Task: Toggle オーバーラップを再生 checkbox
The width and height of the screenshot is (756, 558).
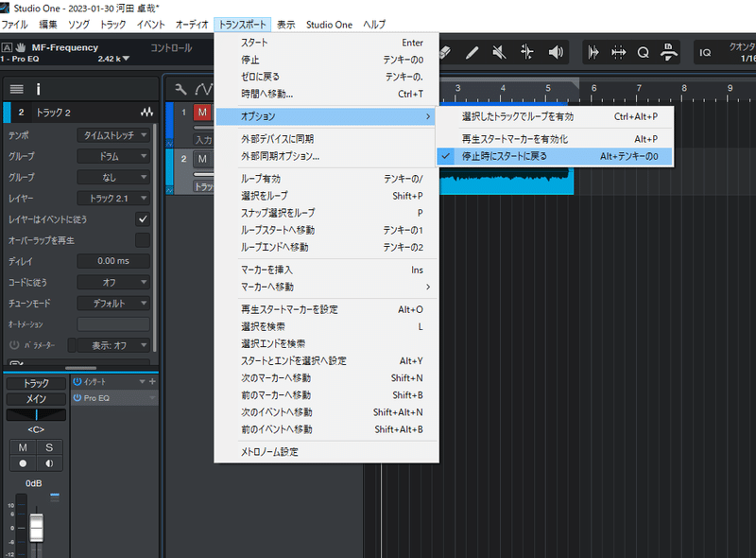Action: tap(143, 240)
